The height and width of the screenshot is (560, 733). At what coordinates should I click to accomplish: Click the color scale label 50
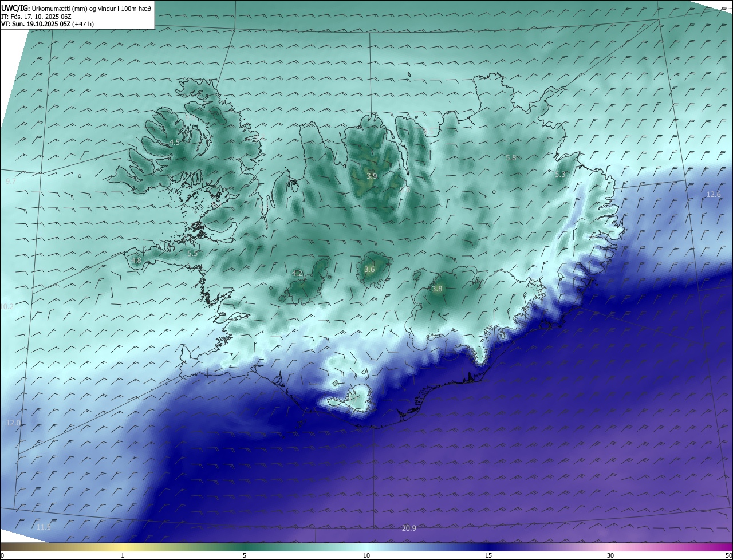tap(728, 555)
